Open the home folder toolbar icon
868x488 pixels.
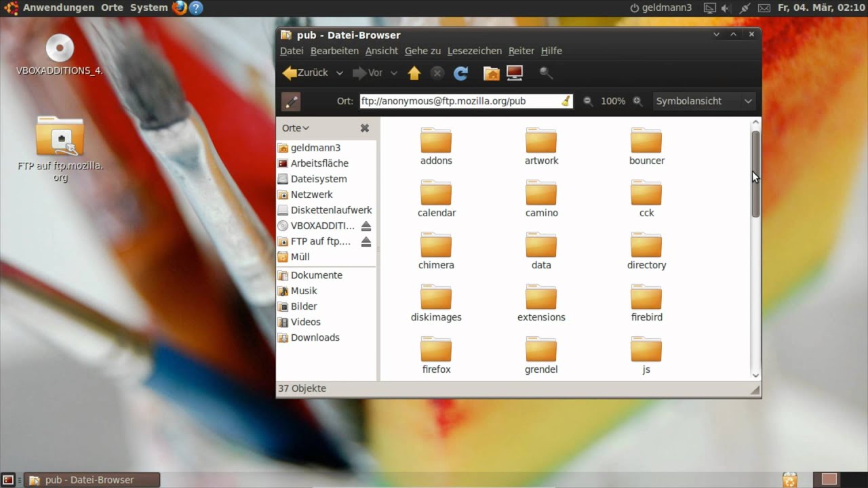pos(492,73)
